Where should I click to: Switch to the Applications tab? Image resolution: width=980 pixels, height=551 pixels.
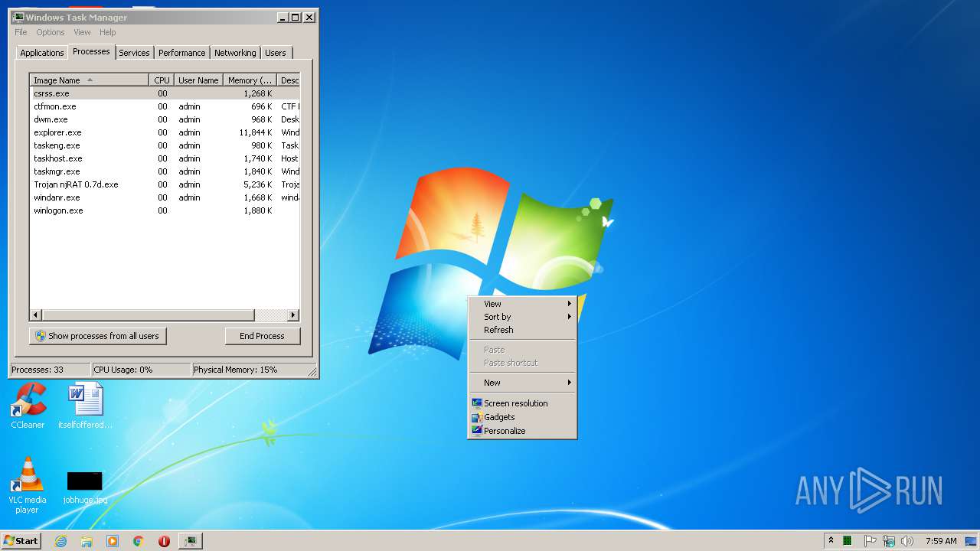(x=42, y=53)
